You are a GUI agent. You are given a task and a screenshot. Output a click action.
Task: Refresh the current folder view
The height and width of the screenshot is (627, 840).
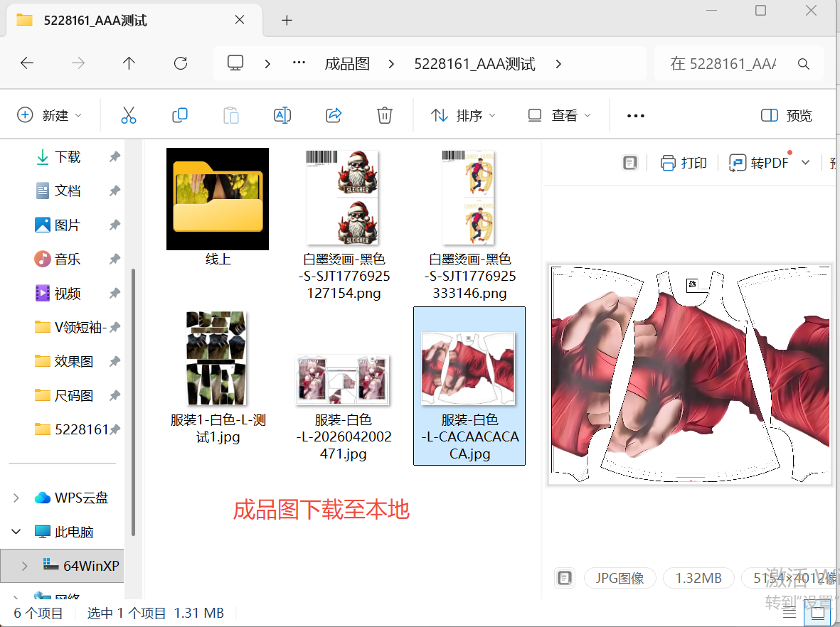tap(181, 63)
